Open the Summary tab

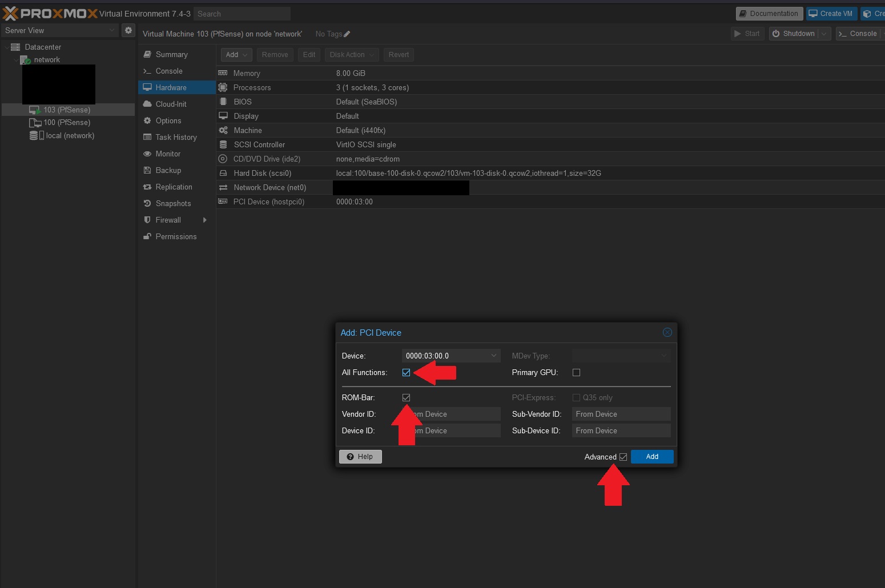(177, 54)
